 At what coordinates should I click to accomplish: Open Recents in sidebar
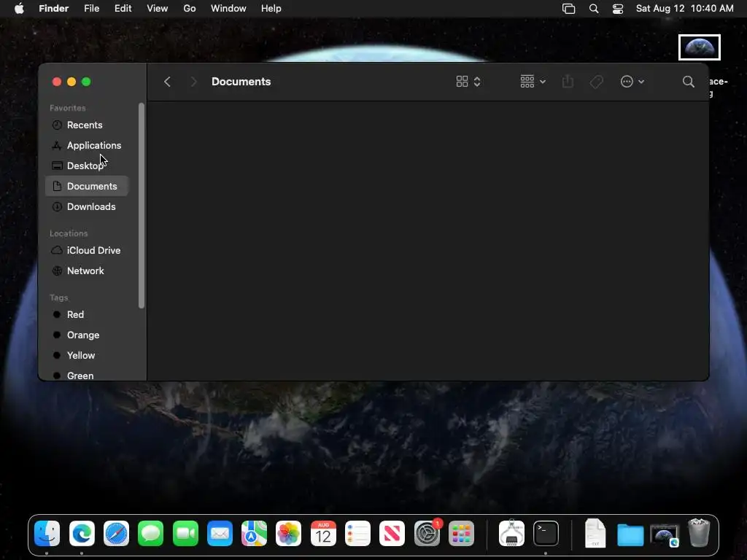click(x=87, y=125)
